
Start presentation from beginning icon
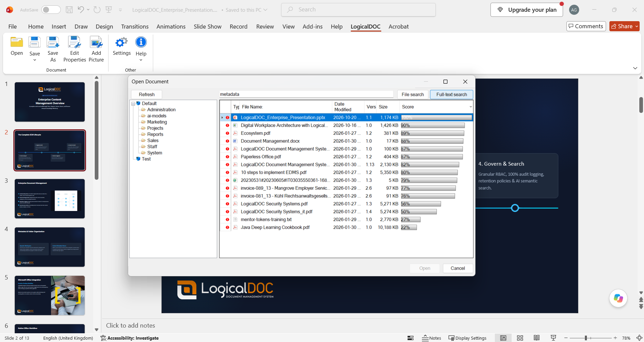109,10
